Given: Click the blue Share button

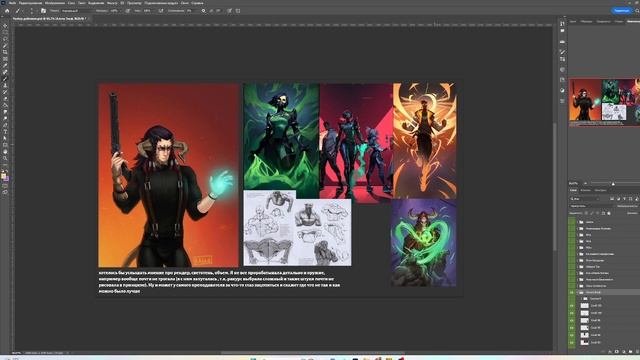Looking at the screenshot, I should point(621,11).
